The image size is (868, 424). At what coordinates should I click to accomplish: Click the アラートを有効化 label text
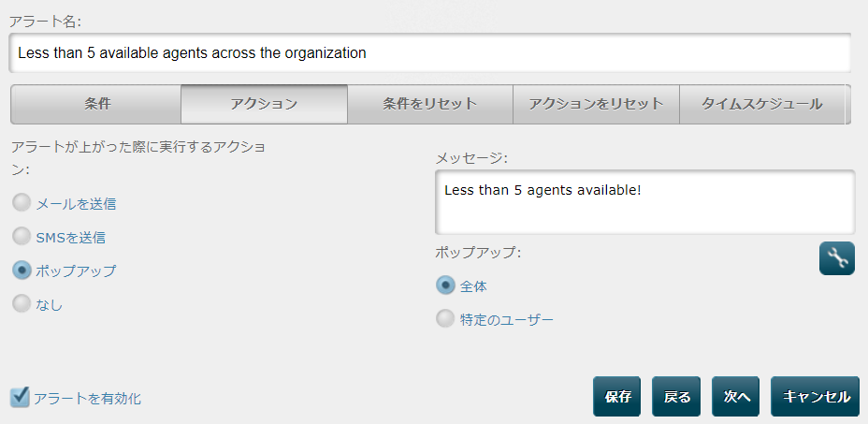tap(88, 399)
